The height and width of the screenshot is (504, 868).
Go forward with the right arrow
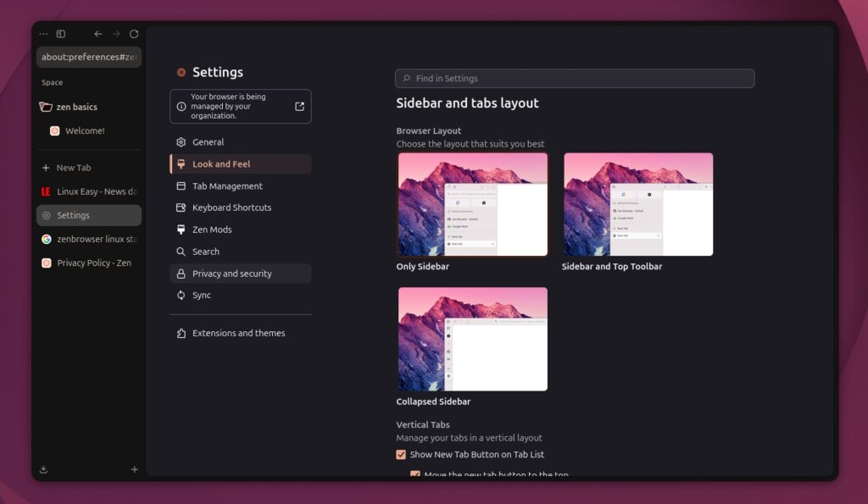[115, 34]
